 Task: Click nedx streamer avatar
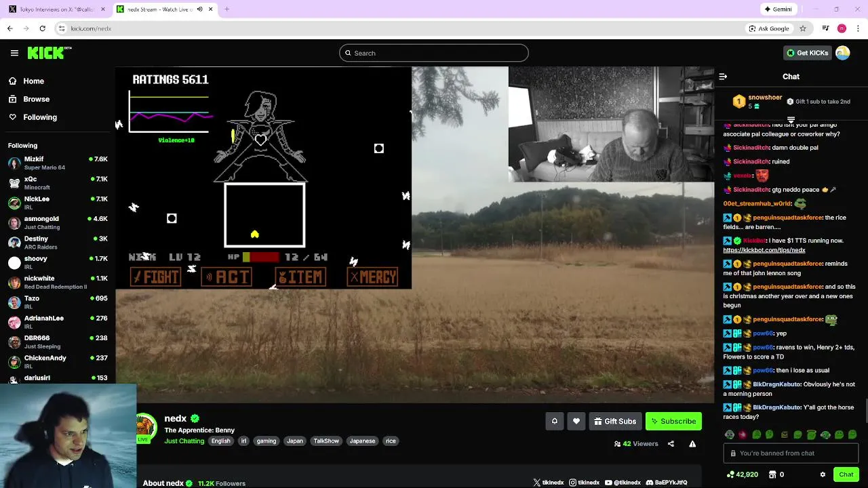pos(146,427)
